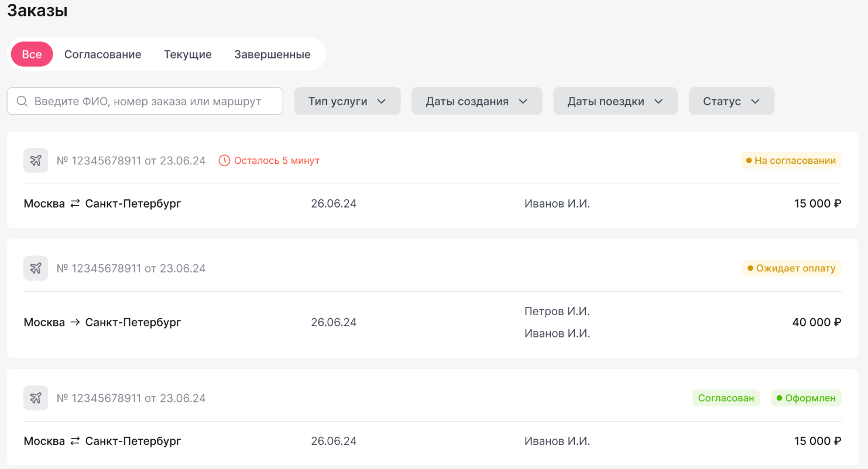Open the 'Завершенные' tab

[272, 54]
